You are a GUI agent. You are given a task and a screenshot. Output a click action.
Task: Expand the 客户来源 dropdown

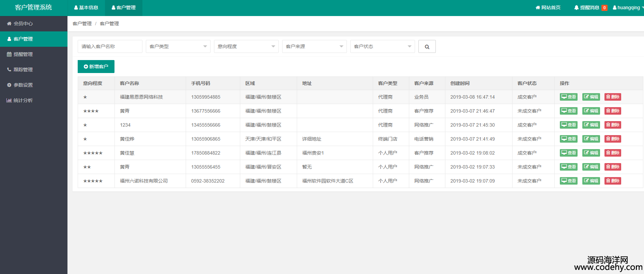tap(315, 46)
